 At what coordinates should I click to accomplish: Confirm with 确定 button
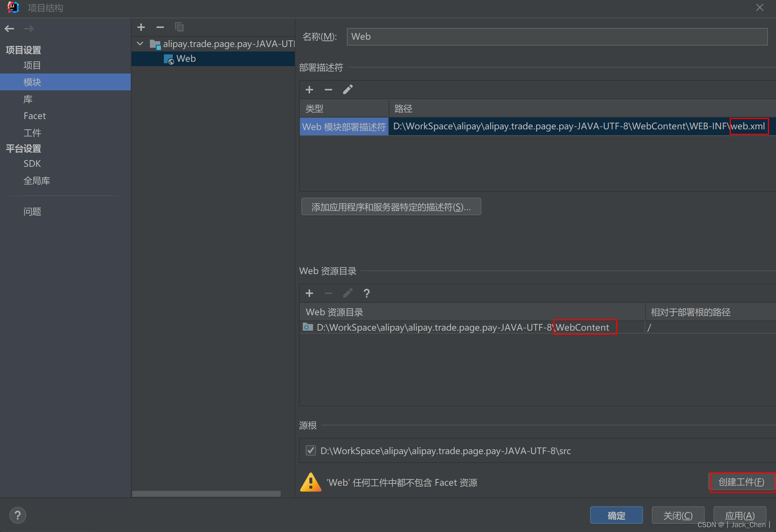616,515
